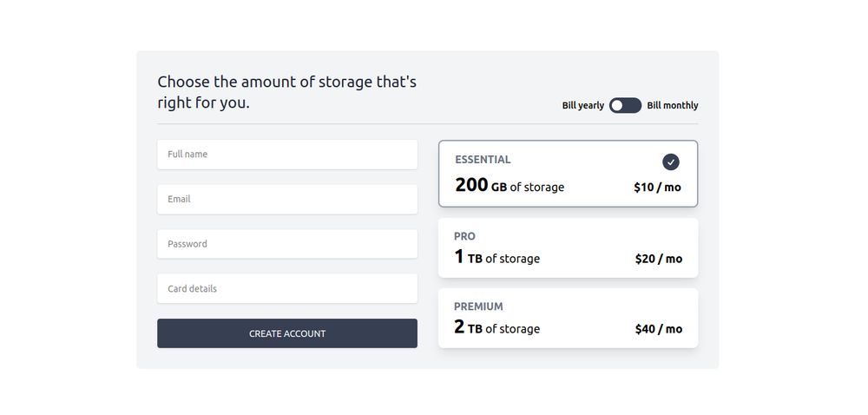
Task: Click the Bill monthly label
Action: pos(673,106)
